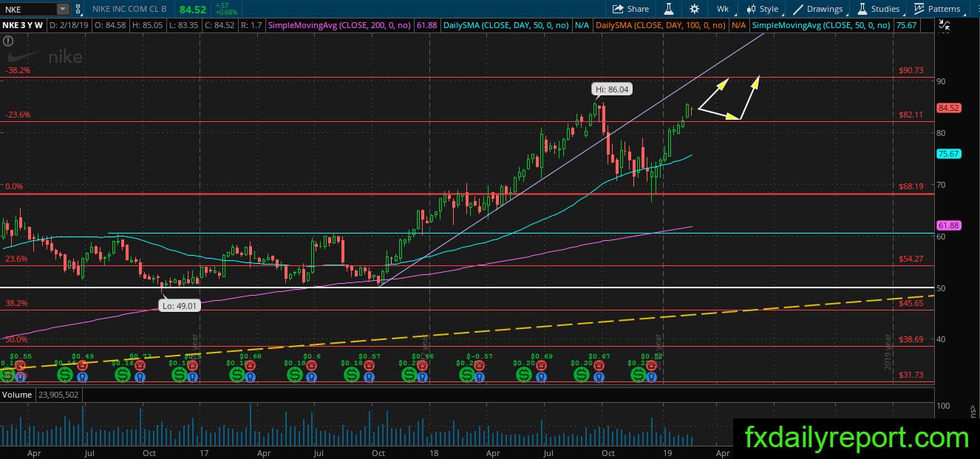Click the earnings phone icon under $0.67

point(599,365)
